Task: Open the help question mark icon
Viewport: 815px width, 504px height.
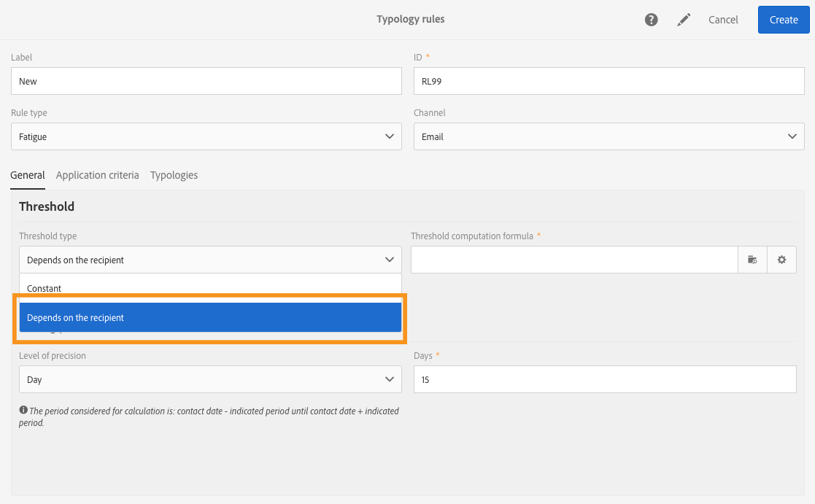Action: coord(652,20)
